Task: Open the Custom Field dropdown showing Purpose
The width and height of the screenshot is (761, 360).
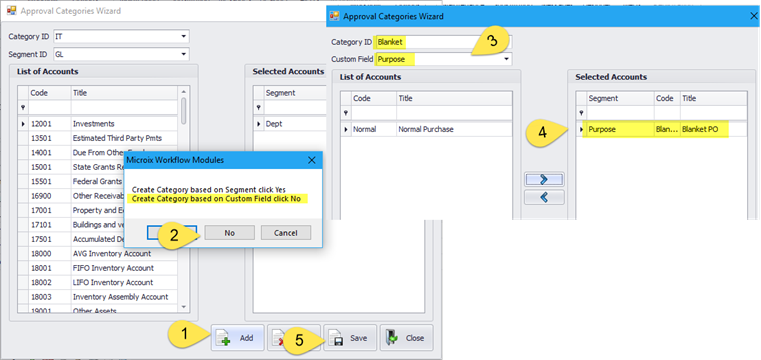Action: (x=506, y=59)
